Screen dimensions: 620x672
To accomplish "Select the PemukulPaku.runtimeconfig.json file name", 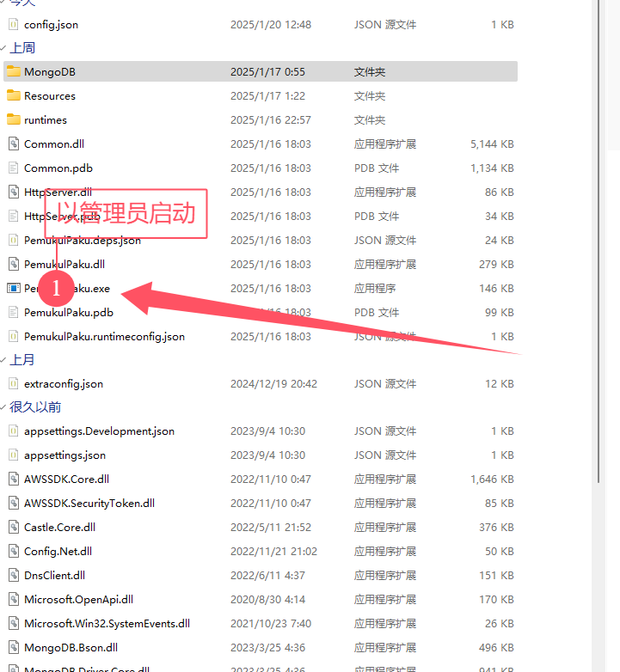I will point(104,336).
